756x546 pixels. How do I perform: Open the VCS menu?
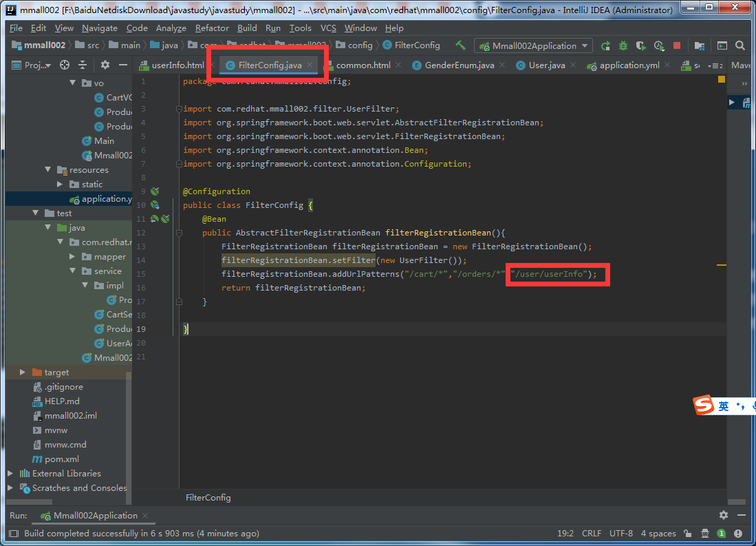[x=328, y=28]
